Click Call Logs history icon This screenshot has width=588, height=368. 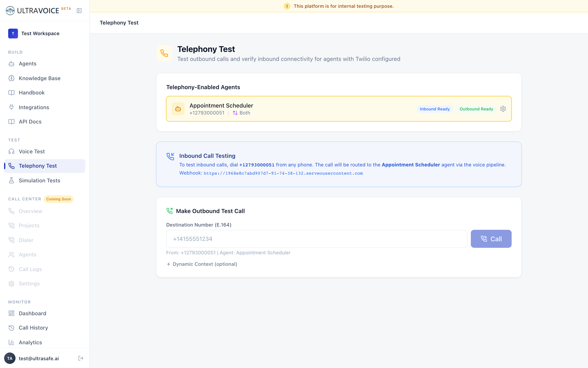(x=11, y=269)
